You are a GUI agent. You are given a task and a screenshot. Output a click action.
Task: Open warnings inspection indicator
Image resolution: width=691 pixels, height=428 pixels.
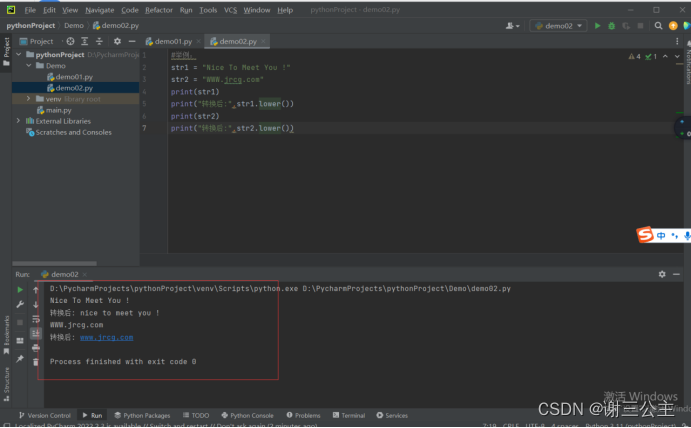(x=643, y=56)
